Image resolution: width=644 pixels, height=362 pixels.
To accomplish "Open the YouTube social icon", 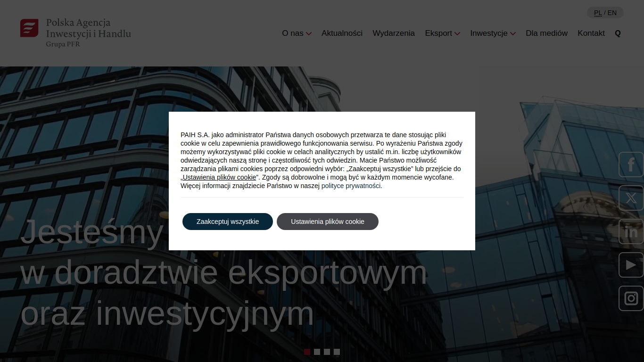I will click(631, 265).
